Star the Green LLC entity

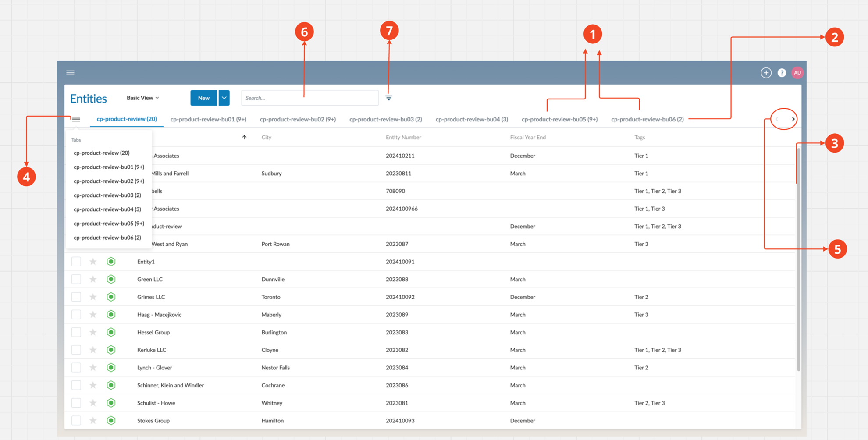(x=93, y=279)
